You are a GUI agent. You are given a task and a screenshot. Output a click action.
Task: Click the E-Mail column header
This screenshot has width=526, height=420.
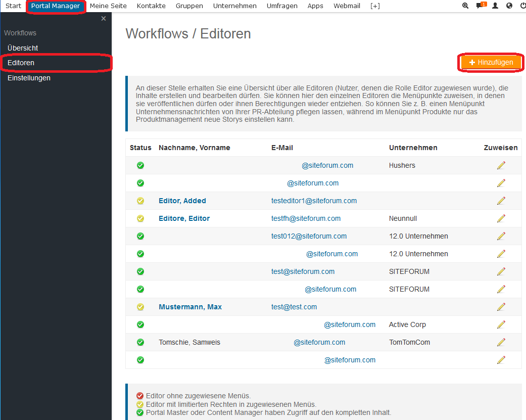282,148
